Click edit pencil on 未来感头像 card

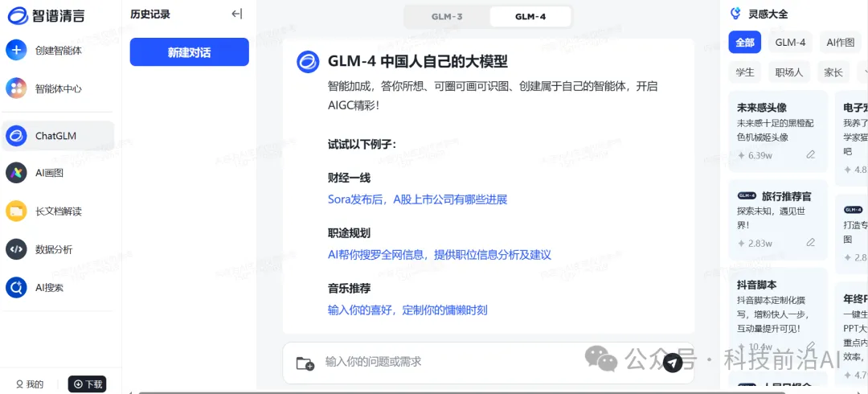click(x=810, y=154)
